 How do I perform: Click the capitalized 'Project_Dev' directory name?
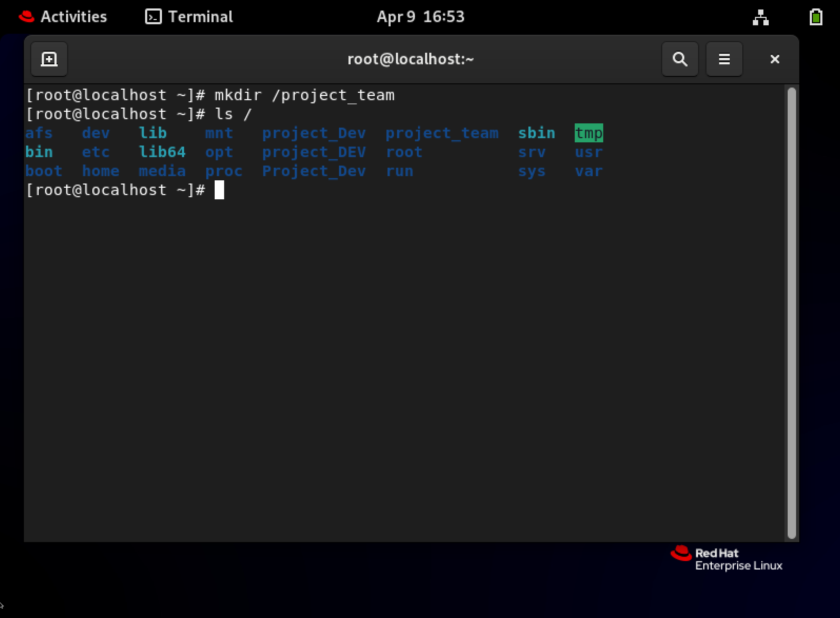coord(314,172)
